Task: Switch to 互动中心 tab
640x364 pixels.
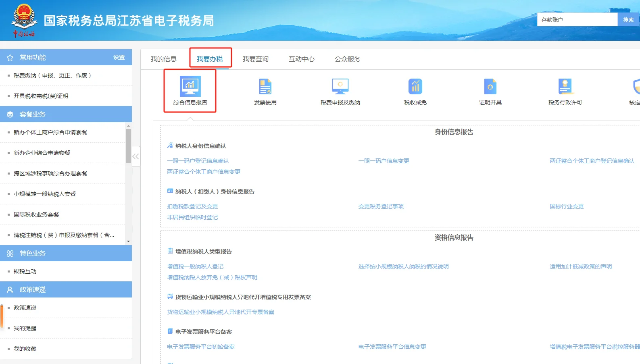Action: click(302, 59)
